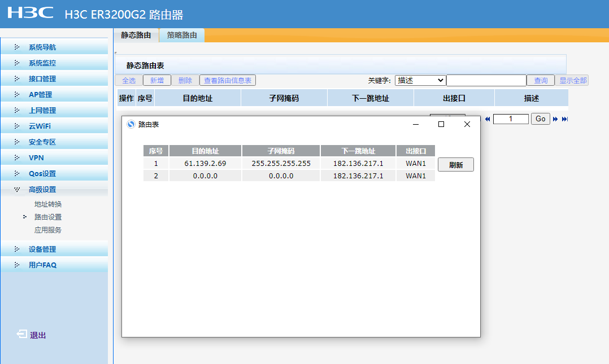Viewport: 609px width, 364px height.
Task: Click the 全选 button
Action: click(x=129, y=80)
